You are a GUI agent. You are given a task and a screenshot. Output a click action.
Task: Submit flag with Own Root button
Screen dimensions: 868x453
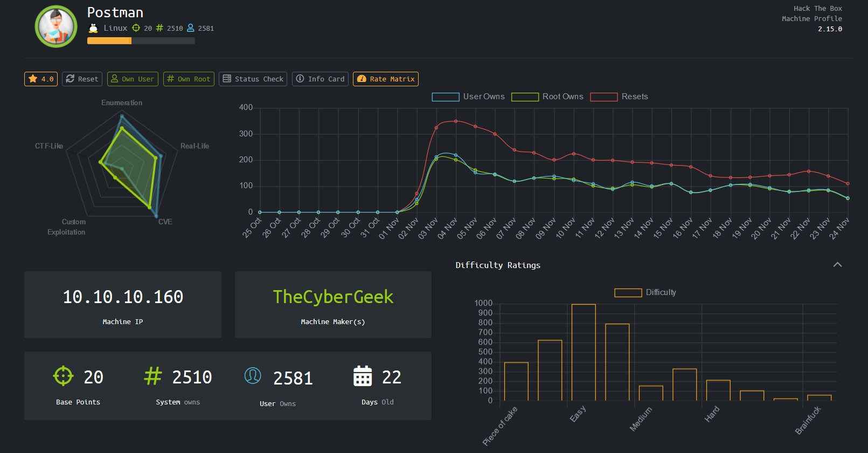(x=189, y=79)
